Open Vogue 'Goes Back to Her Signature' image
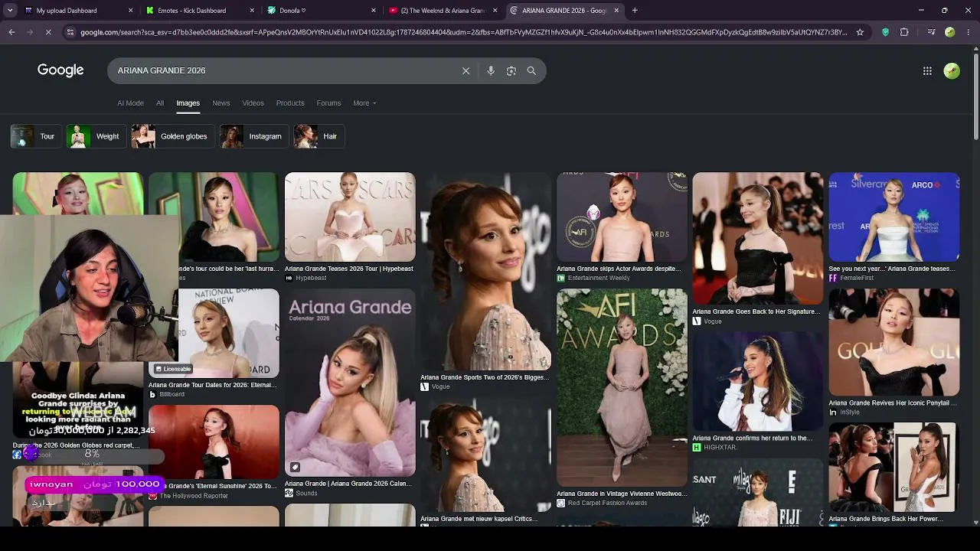The width and height of the screenshot is (980, 551). pyautogui.click(x=758, y=238)
